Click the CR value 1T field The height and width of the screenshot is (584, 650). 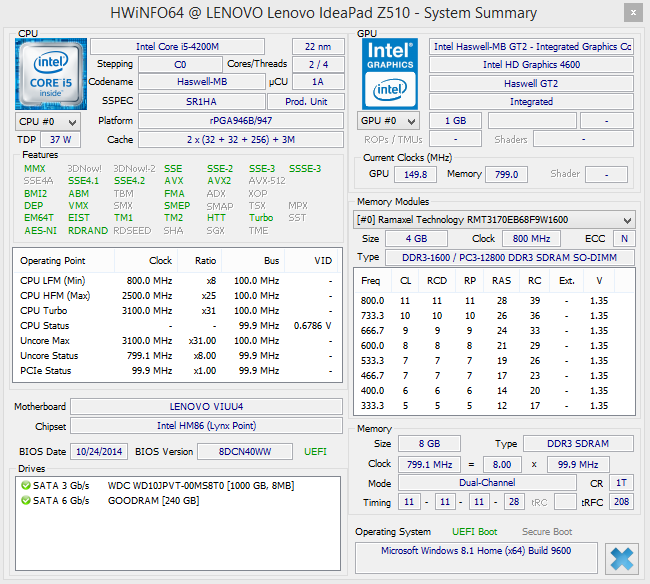pyautogui.click(x=621, y=482)
